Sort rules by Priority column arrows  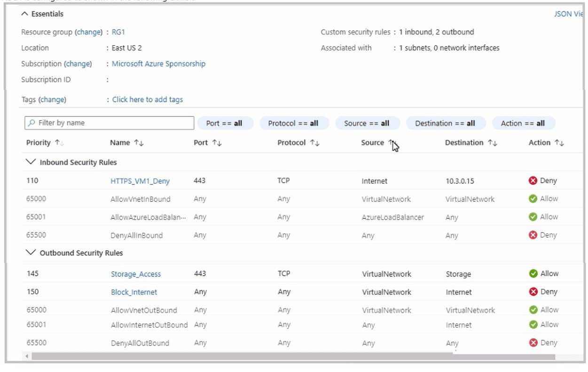point(59,143)
